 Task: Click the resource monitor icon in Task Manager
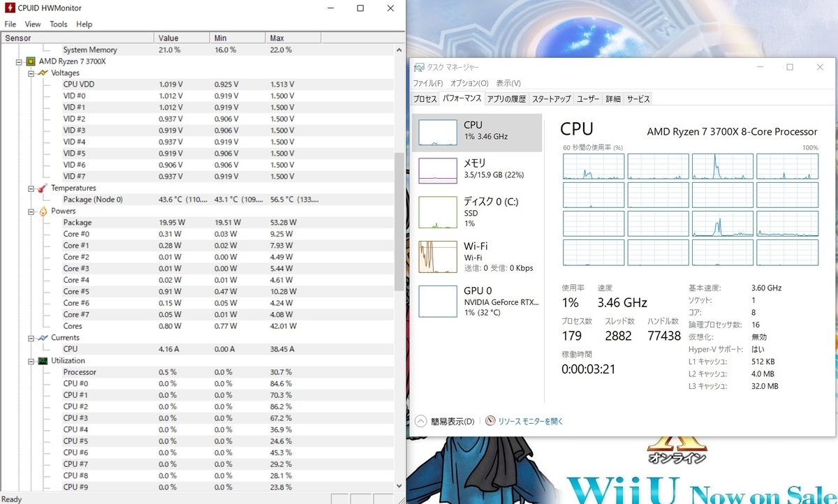click(x=490, y=421)
